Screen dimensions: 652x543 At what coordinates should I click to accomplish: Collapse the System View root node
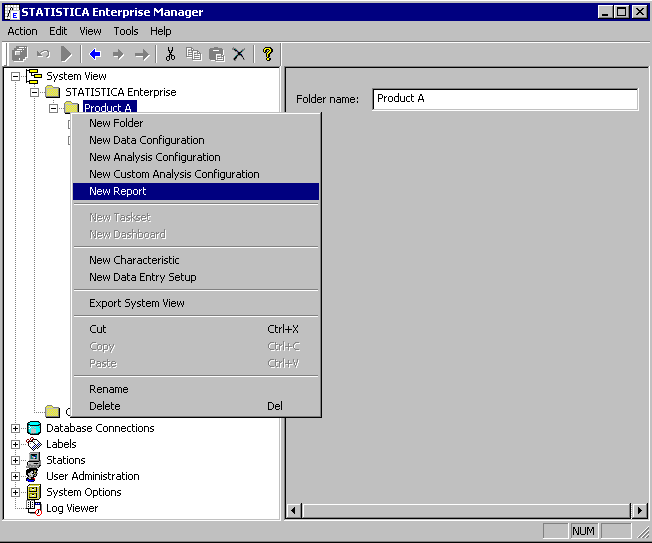(15, 76)
